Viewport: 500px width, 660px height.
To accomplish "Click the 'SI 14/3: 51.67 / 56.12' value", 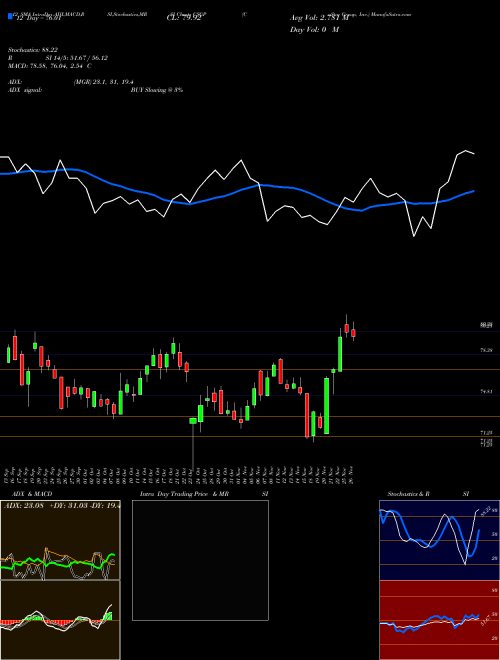I will [77, 58].
